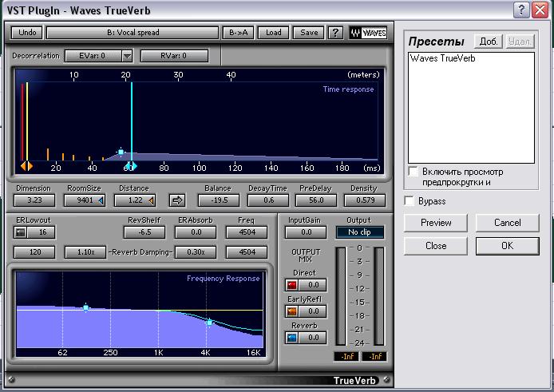Click the Reverb level value 0.0
The width and height of the screenshot is (554, 392).
pos(313,338)
